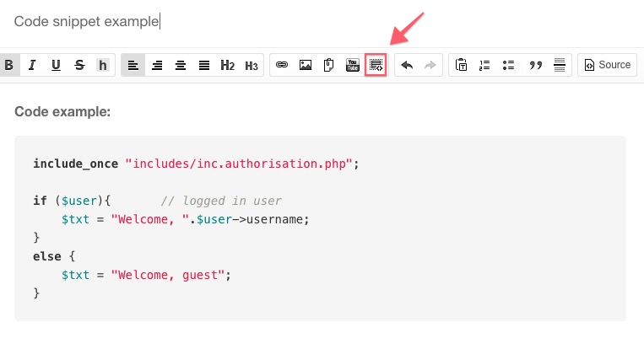This screenshot has height=338, width=644.
Task: Embed a YouTube video
Action: click(x=353, y=65)
